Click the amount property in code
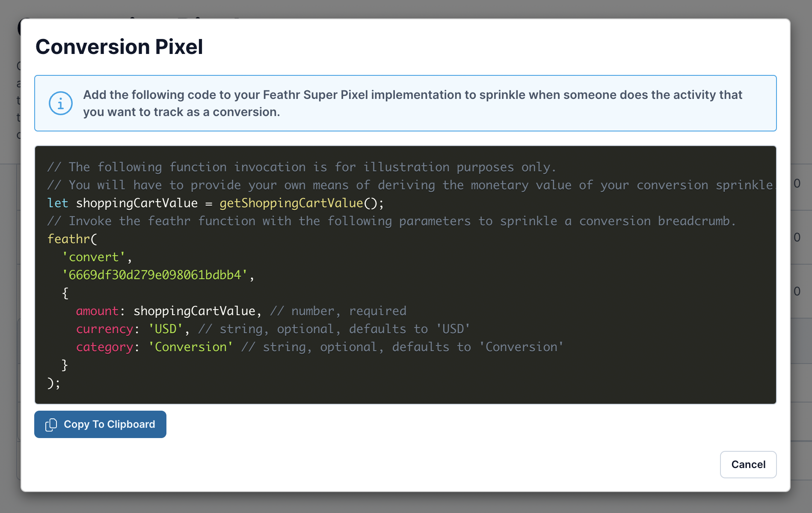The height and width of the screenshot is (513, 812). [x=97, y=311]
